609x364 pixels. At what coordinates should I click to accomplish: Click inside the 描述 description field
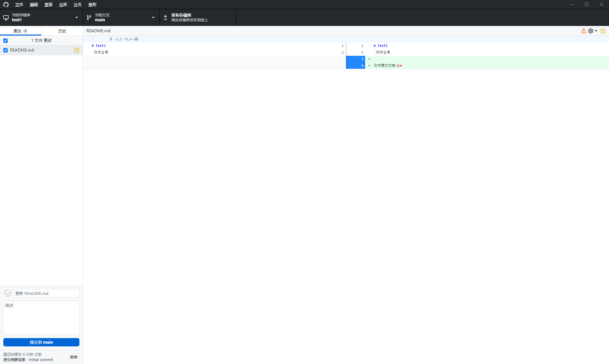41,317
